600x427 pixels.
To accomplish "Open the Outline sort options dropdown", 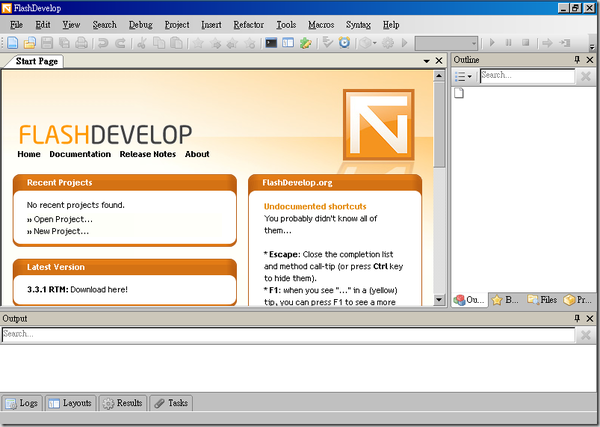I will point(465,76).
